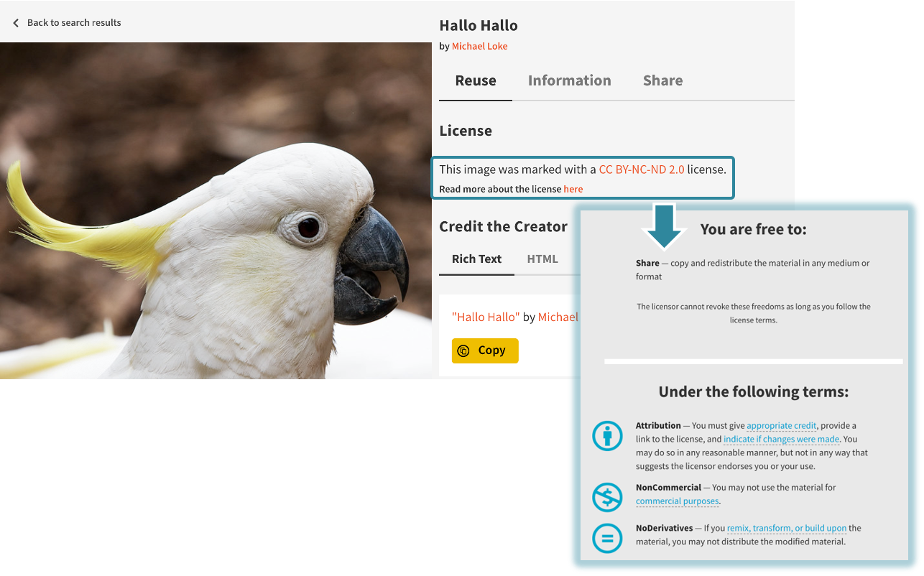The image size is (924, 576).
Task: Follow 'indicate if changes were made' link
Action: (x=782, y=439)
